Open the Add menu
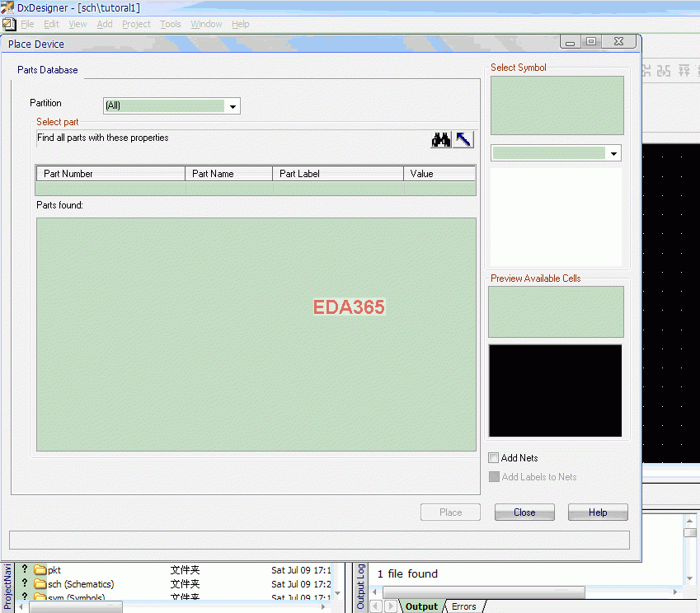 click(105, 24)
